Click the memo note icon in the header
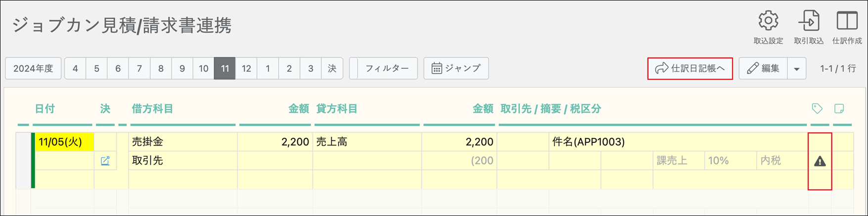This screenshot has height=216, width=868. click(x=839, y=109)
